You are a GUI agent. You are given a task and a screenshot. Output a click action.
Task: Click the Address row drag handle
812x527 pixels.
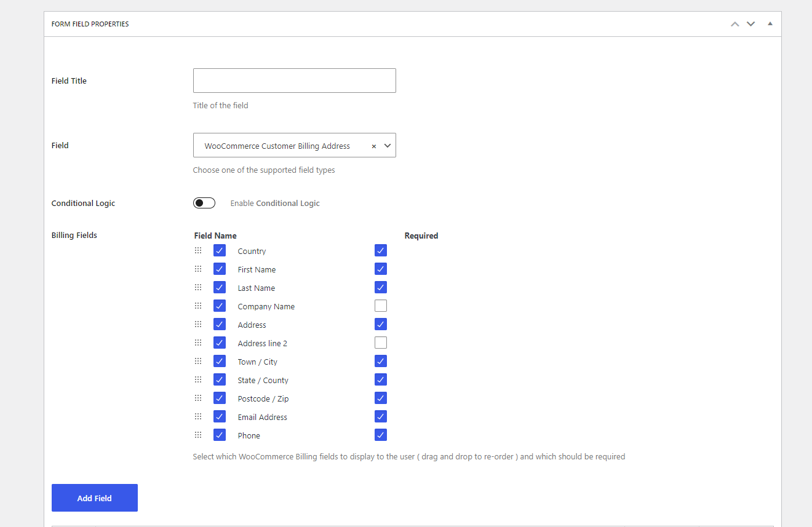click(198, 324)
